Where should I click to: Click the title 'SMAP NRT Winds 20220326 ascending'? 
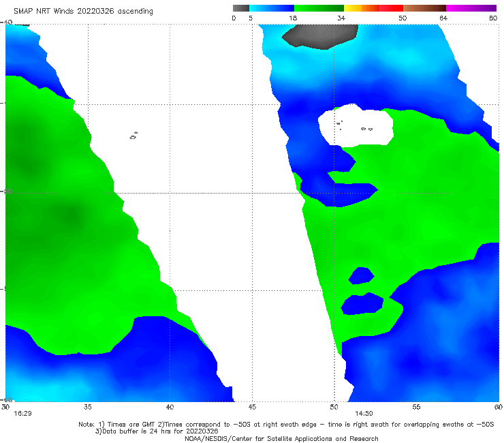click(83, 12)
